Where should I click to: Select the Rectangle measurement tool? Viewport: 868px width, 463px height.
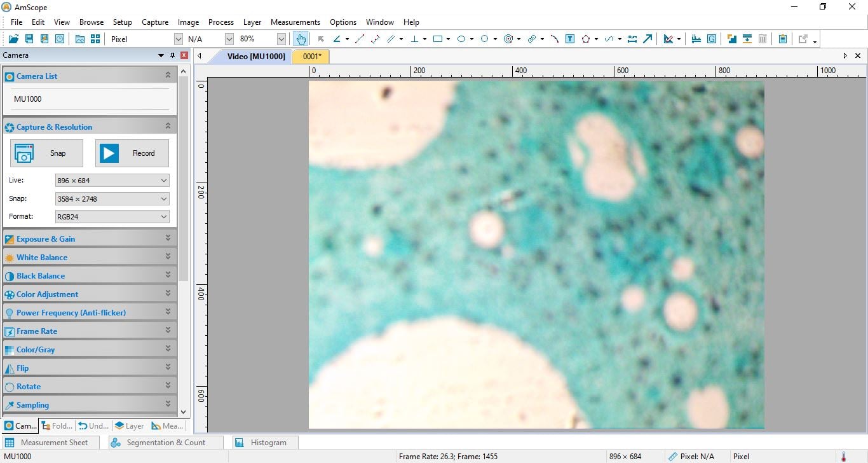[438, 39]
